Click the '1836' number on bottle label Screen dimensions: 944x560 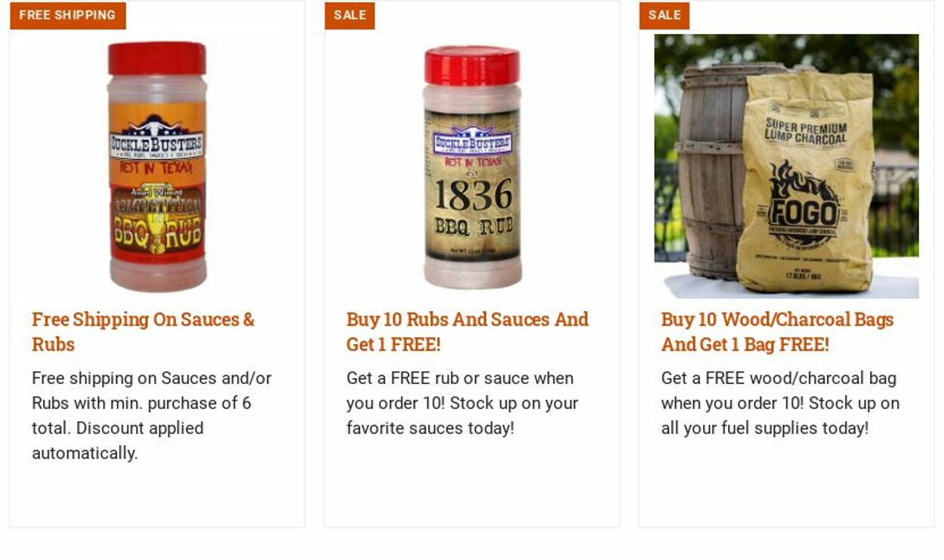(474, 196)
